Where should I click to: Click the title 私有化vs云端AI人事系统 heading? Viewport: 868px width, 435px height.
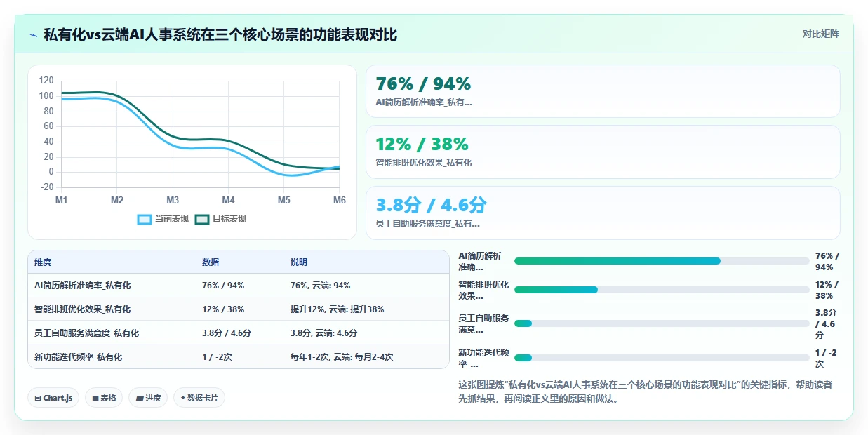coord(220,34)
